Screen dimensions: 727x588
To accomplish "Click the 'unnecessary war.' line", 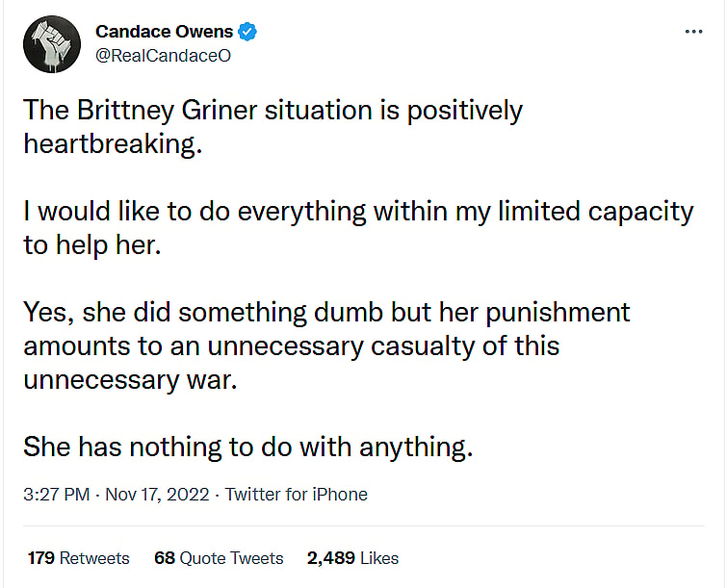I will click(x=130, y=380).
